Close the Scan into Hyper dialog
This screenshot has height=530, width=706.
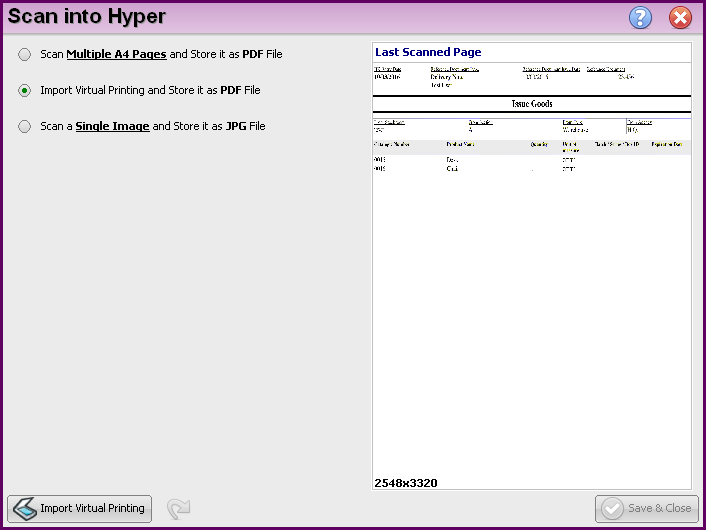coord(680,18)
